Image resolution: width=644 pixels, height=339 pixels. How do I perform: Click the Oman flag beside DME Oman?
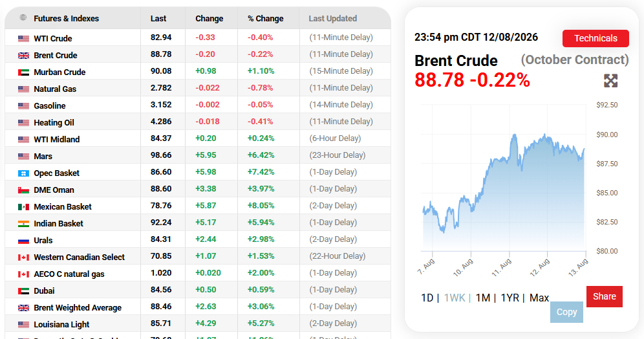click(23, 190)
